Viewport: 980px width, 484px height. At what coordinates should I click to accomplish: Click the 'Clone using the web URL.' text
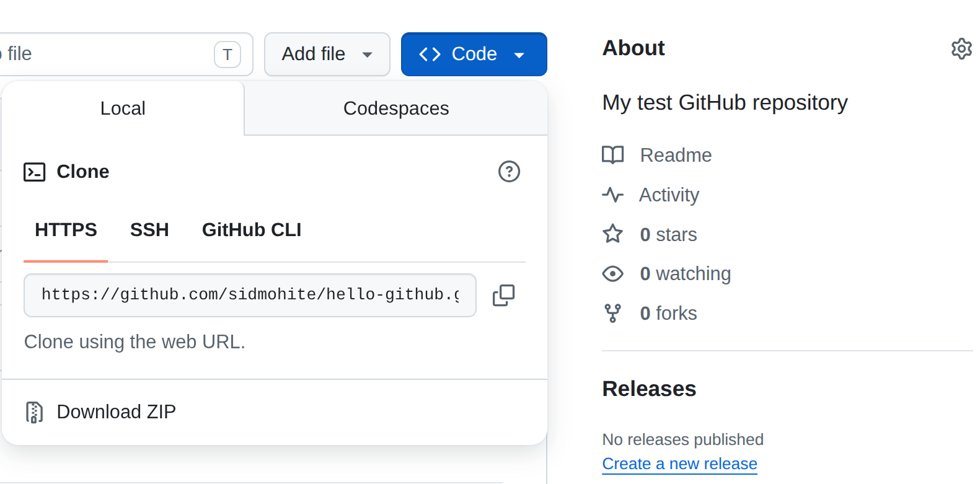[135, 341]
